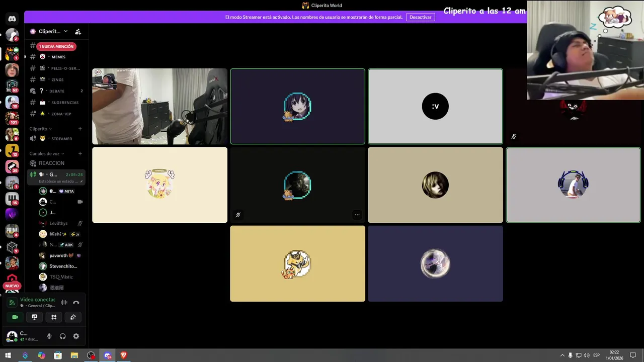Screen dimensions: 644x362
Task: Collapse the Cliperito channel category
Action: click(x=40, y=129)
